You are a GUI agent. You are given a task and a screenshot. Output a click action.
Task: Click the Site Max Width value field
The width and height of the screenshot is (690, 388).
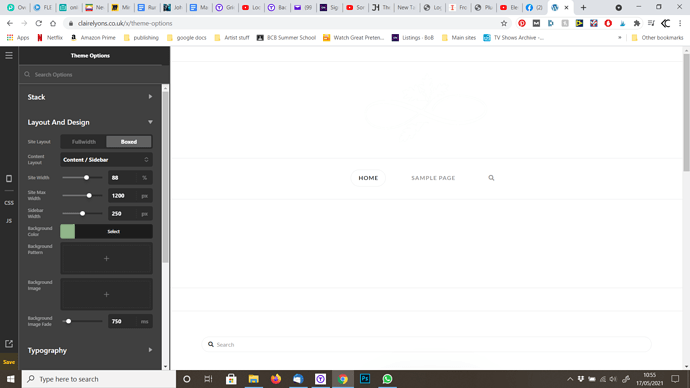(123, 196)
